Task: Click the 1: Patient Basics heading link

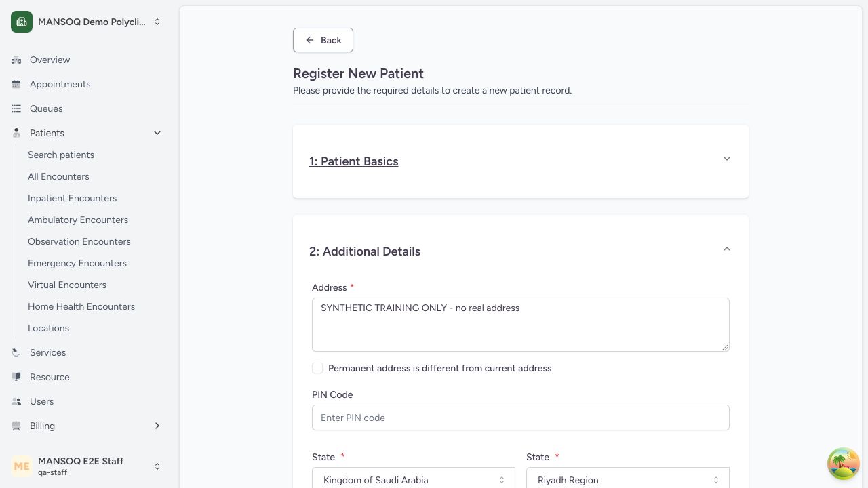Action: coord(353,161)
